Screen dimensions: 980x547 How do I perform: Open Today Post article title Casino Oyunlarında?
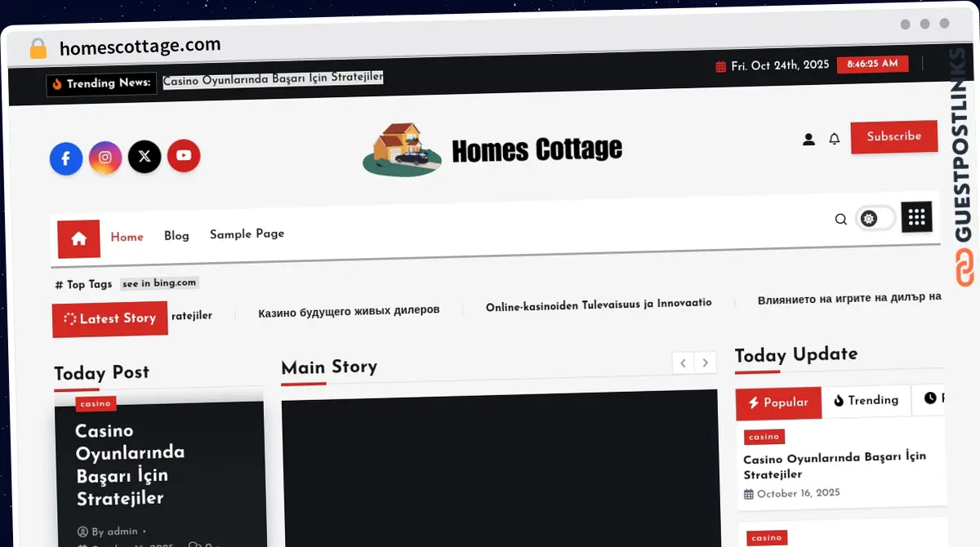pyautogui.click(x=130, y=464)
